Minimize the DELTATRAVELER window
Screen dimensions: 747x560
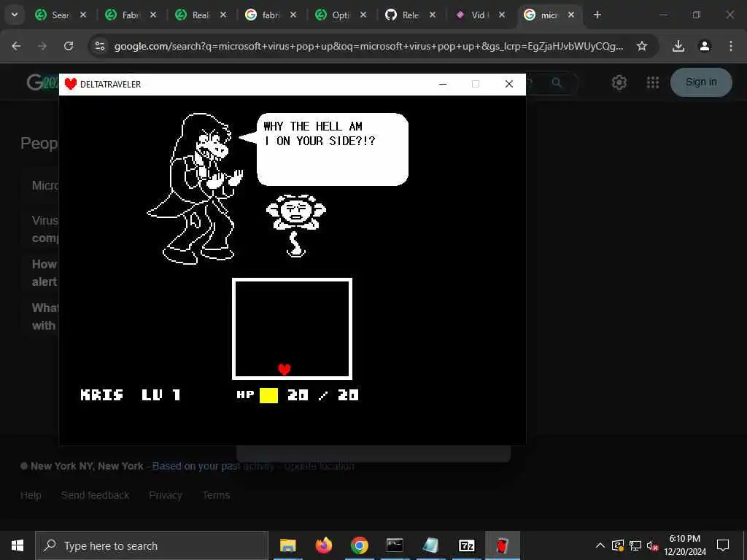(x=443, y=85)
